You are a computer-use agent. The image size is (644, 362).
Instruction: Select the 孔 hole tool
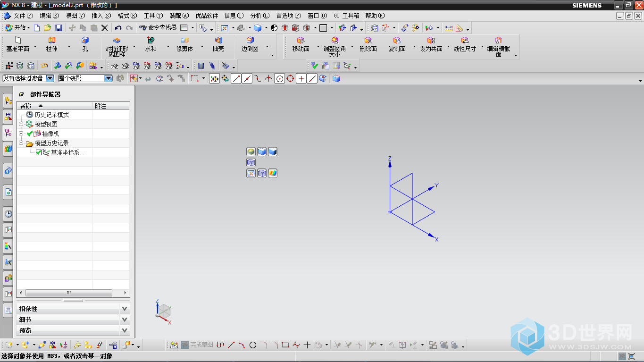pos(85,44)
